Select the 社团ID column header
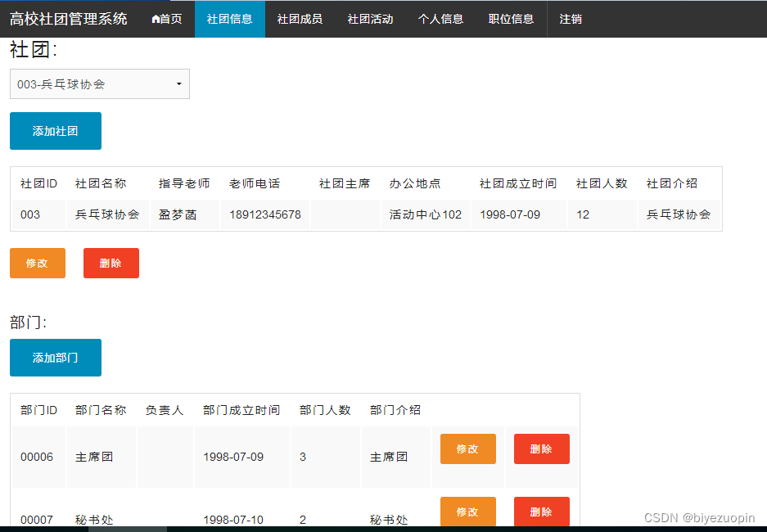Screen dimensions: 767x532 (x=38, y=183)
